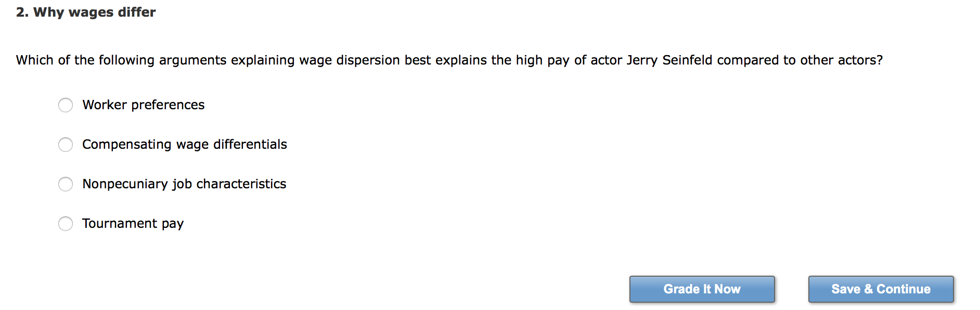Image resolution: width=980 pixels, height=310 pixels.
Task: Click the 'Nonpecuniary job characteristics' label text
Action: [184, 184]
